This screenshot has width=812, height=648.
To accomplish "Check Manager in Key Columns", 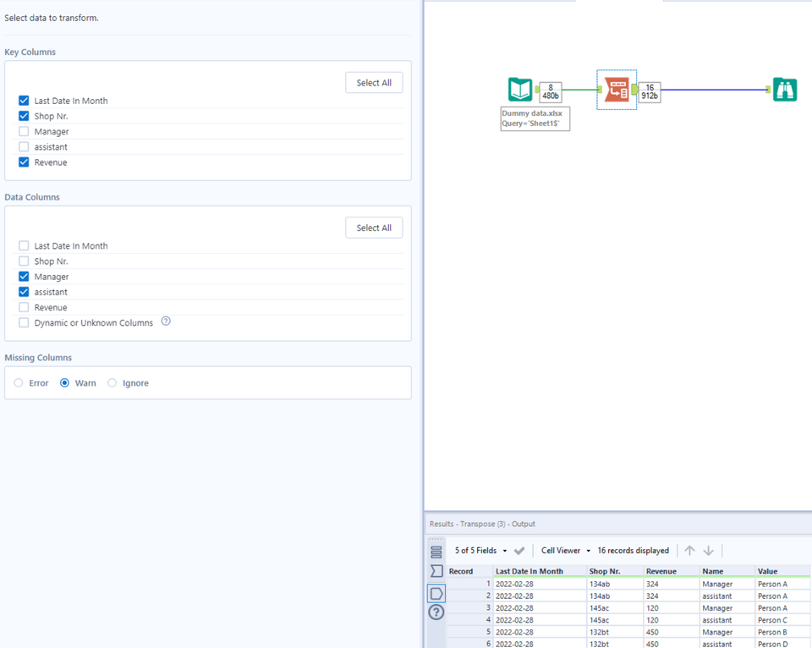I will (24, 132).
